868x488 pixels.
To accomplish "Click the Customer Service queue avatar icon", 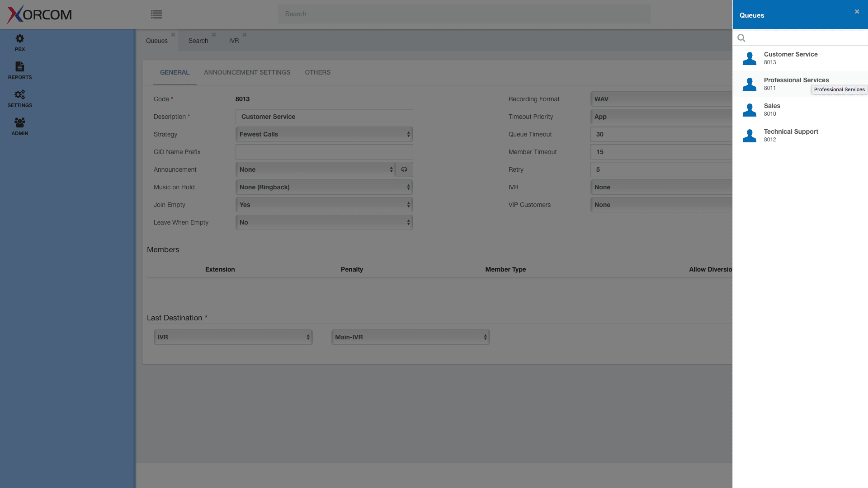I will tap(750, 58).
